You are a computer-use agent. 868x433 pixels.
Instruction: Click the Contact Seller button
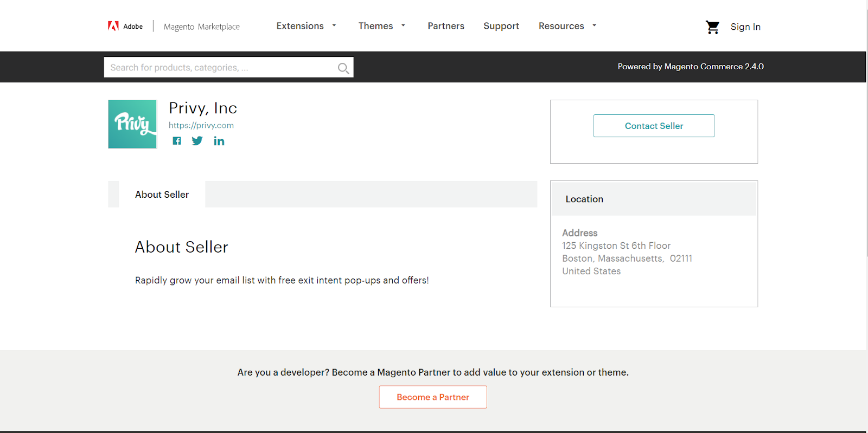click(654, 126)
